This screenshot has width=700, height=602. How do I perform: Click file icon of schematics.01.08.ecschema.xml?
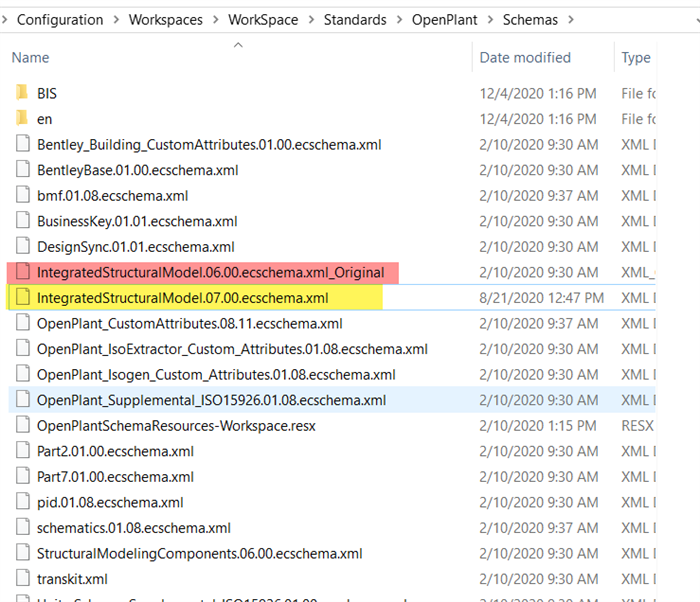23,527
